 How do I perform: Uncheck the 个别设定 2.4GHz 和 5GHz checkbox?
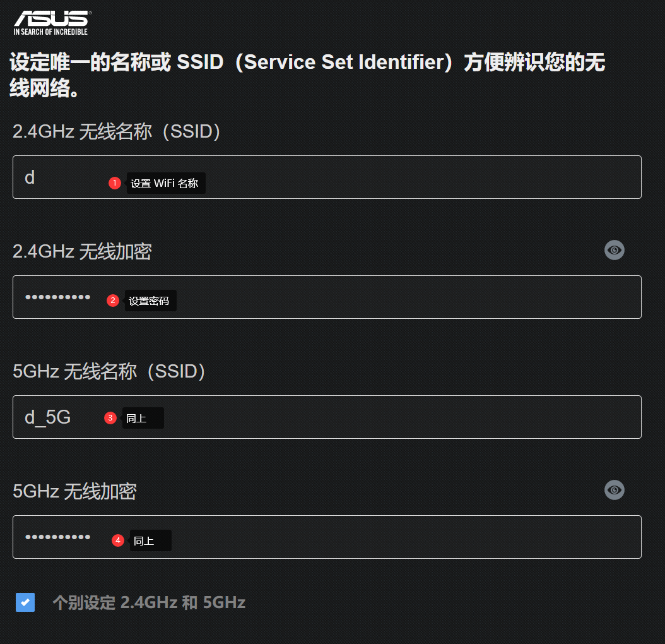(x=25, y=602)
